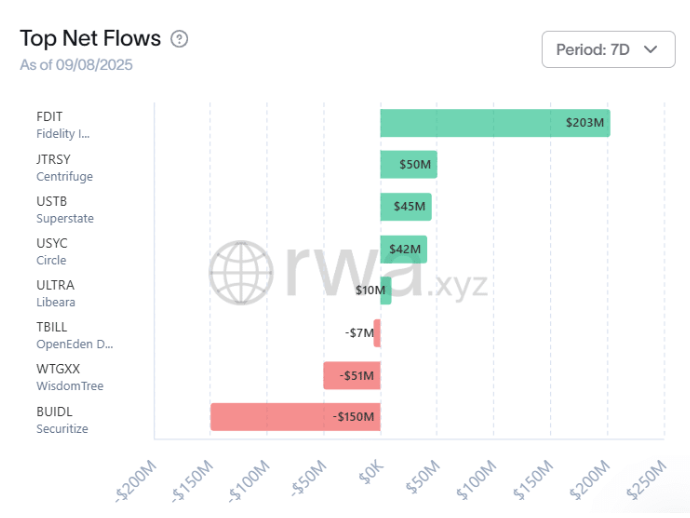Click the chevron arrow in the Period selector
Screen dimensions: 690x518
point(651,49)
